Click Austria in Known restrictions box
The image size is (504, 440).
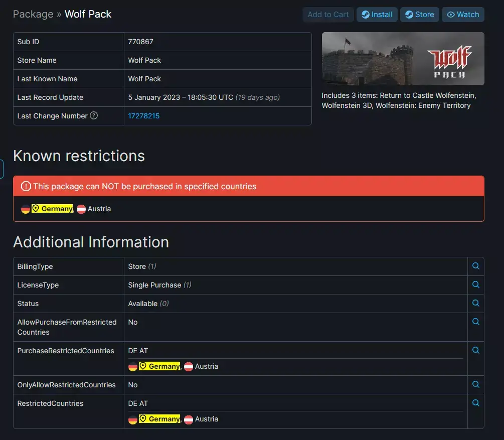point(99,209)
